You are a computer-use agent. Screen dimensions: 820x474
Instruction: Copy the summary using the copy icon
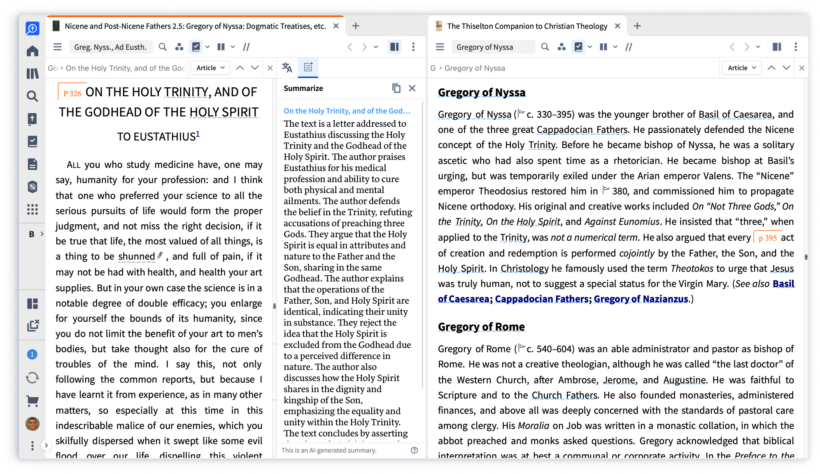(396, 88)
